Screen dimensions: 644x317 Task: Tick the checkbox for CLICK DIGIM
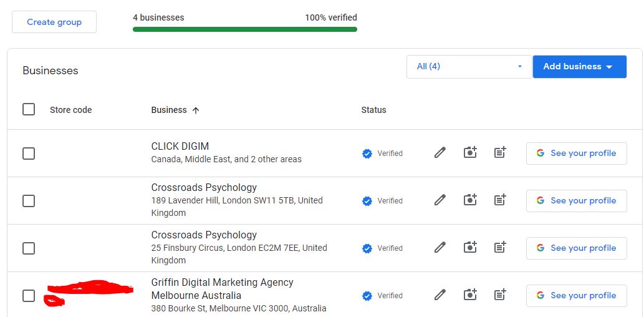(29, 154)
